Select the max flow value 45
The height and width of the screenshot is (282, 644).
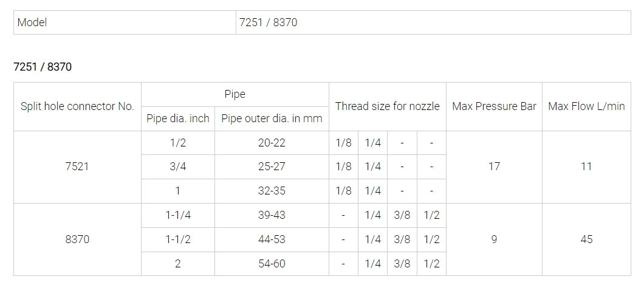(x=586, y=239)
